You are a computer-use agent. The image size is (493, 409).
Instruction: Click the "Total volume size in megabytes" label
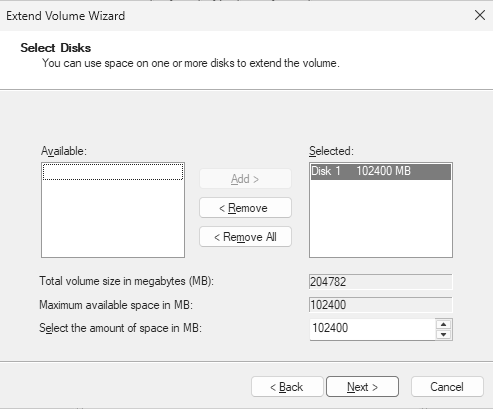[126, 281]
